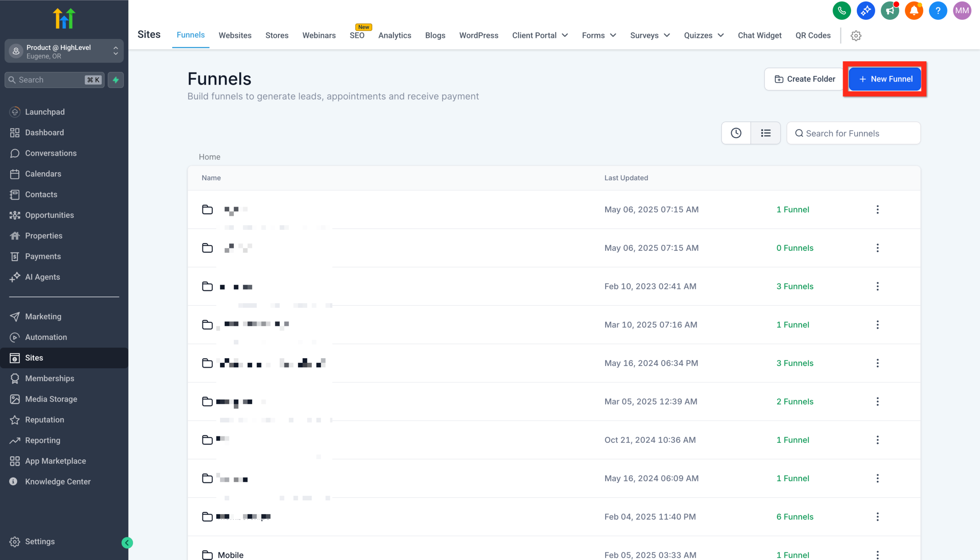This screenshot has width=980, height=560.
Task: Open the Payments section
Action: pyautogui.click(x=43, y=256)
